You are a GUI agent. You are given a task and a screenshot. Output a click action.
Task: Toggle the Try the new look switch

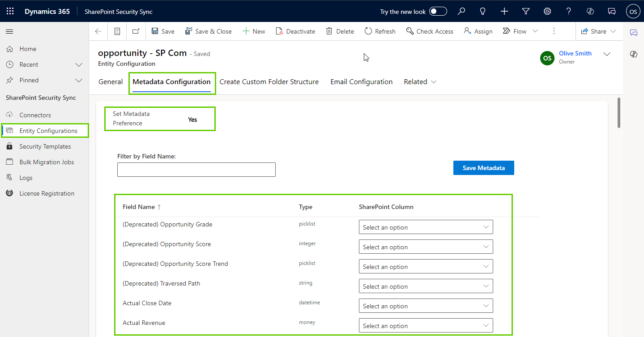(438, 12)
